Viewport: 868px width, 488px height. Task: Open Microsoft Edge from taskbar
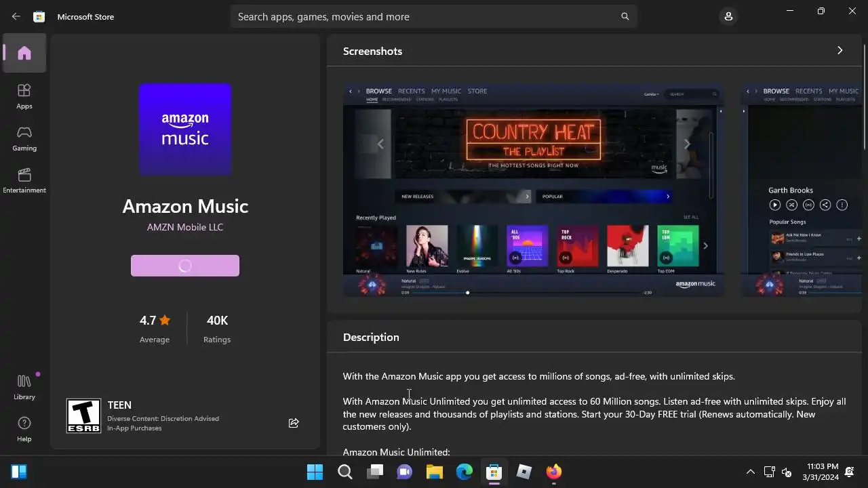(x=465, y=472)
